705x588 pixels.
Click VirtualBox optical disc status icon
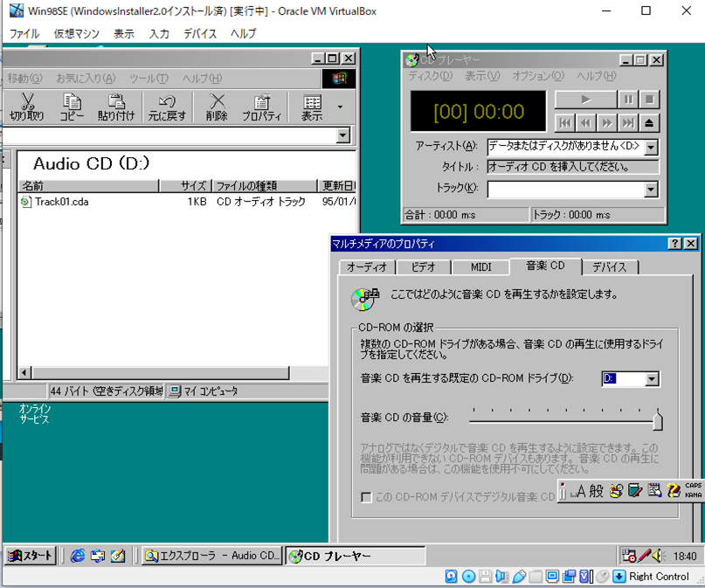click(x=468, y=577)
